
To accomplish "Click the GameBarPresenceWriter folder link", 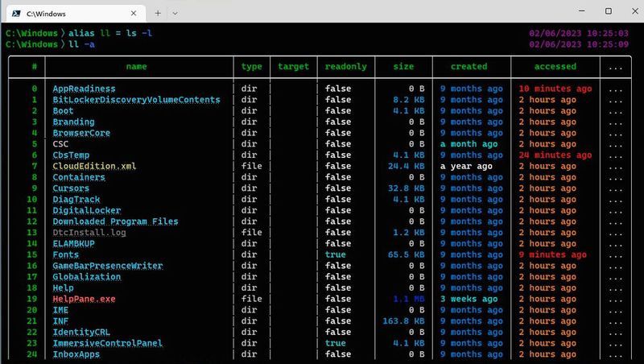I will (x=108, y=266).
